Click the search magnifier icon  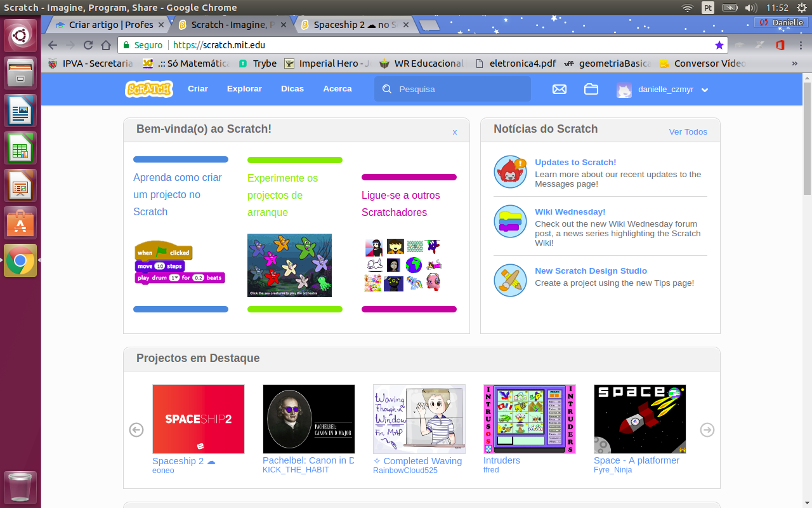pyautogui.click(x=387, y=90)
